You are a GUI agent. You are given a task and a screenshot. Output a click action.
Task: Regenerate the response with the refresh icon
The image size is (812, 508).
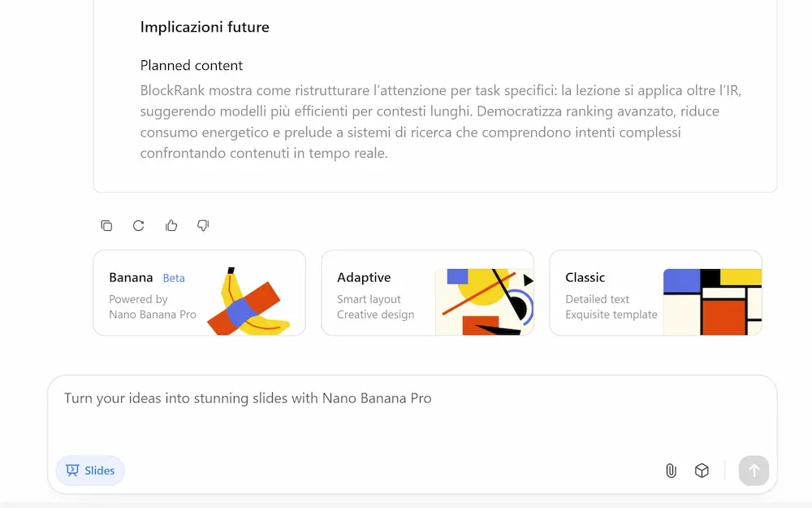(139, 226)
